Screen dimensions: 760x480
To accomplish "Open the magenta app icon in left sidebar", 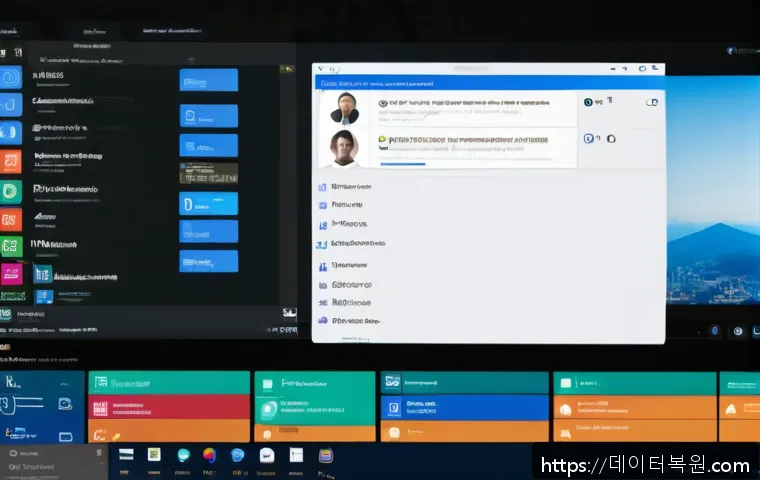I will 11,273.
